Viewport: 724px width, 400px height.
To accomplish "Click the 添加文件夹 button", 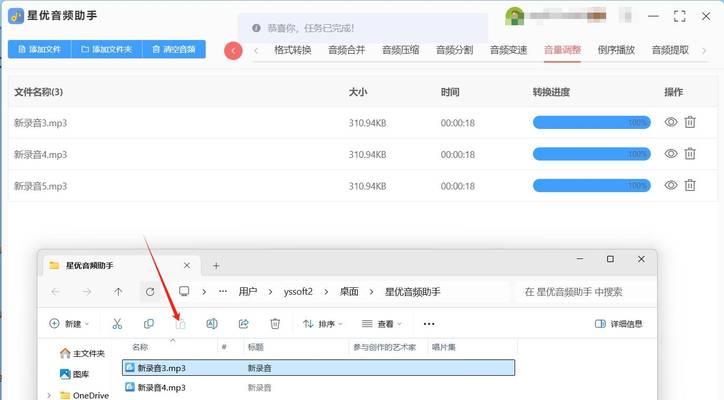I will click(x=107, y=49).
